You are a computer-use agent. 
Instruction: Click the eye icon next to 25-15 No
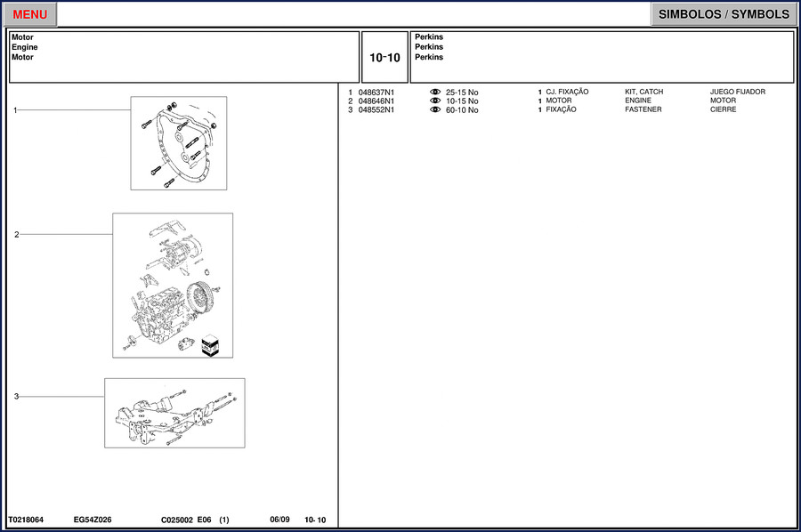(435, 92)
